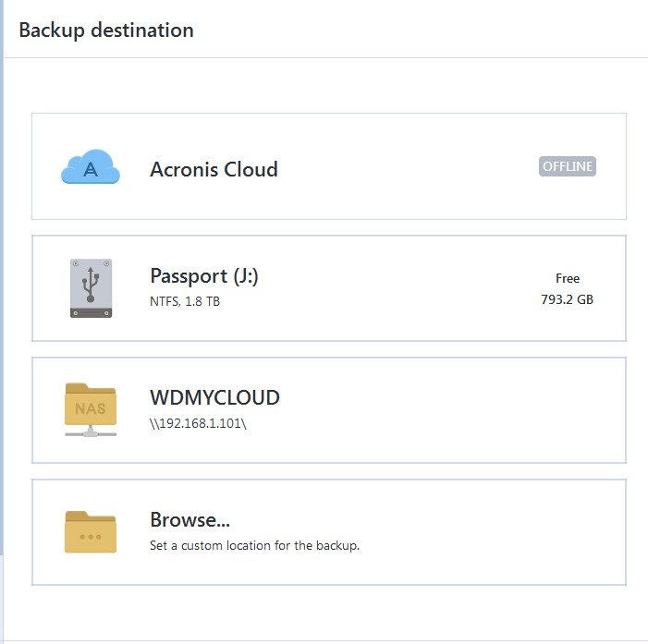Click empty space in the Browse card
The height and width of the screenshot is (644, 648).
481,531
